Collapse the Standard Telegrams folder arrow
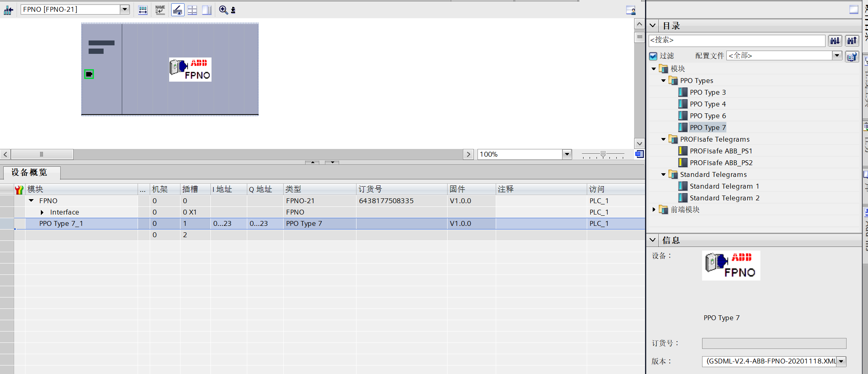Screen dimensions: 868x374 click(663, 174)
